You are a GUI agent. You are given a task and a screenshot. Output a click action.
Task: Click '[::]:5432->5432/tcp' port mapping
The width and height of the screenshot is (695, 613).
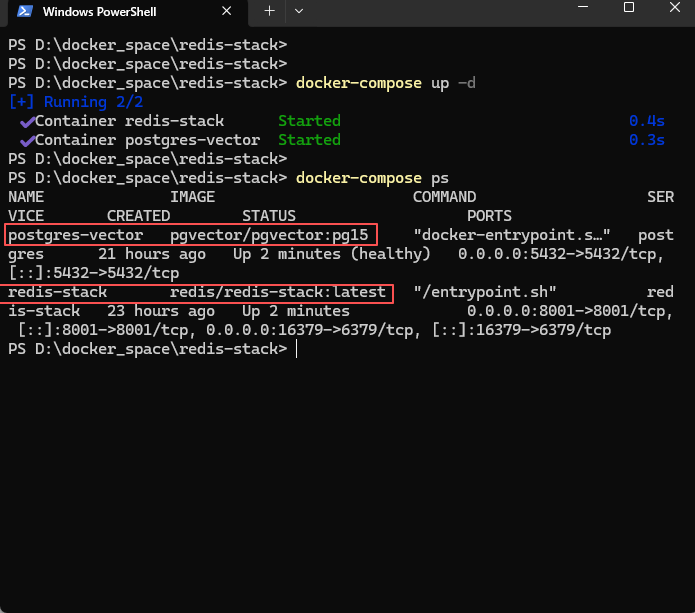pyautogui.click(x=94, y=273)
